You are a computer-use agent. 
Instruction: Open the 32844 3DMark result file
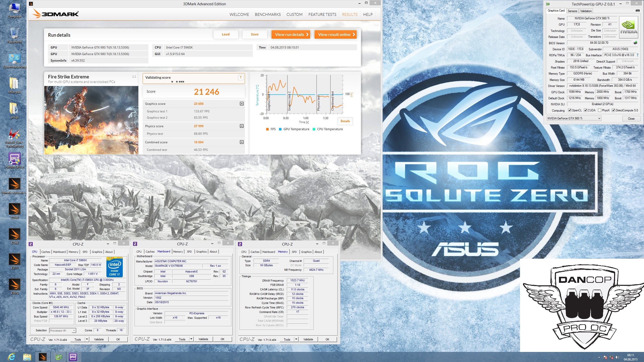pos(15,209)
